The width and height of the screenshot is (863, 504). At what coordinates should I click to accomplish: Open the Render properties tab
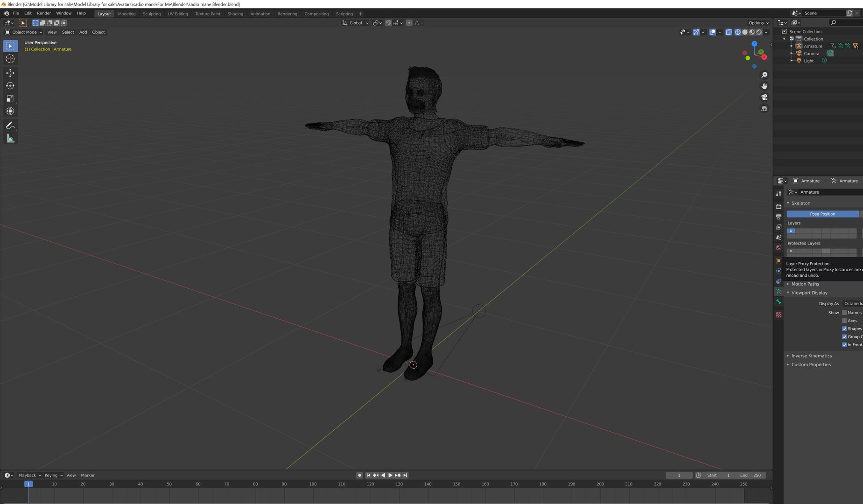pyautogui.click(x=779, y=206)
